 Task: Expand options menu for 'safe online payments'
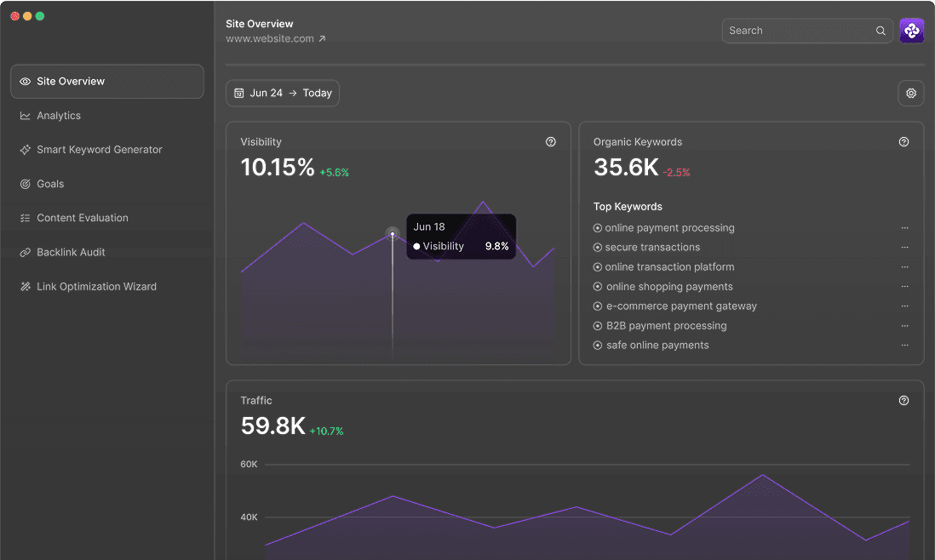(x=904, y=346)
